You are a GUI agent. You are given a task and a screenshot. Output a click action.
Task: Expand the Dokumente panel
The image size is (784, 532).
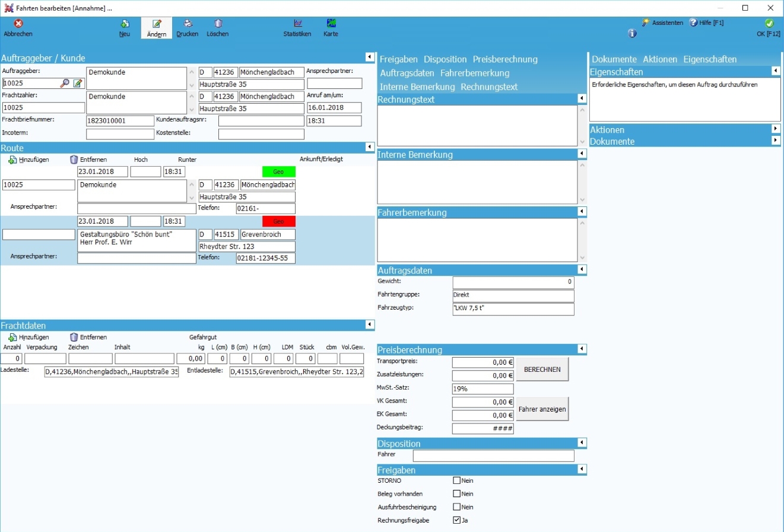point(776,141)
